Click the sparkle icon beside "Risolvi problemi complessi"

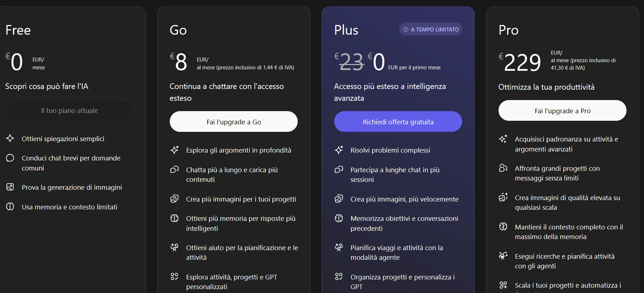tap(339, 150)
